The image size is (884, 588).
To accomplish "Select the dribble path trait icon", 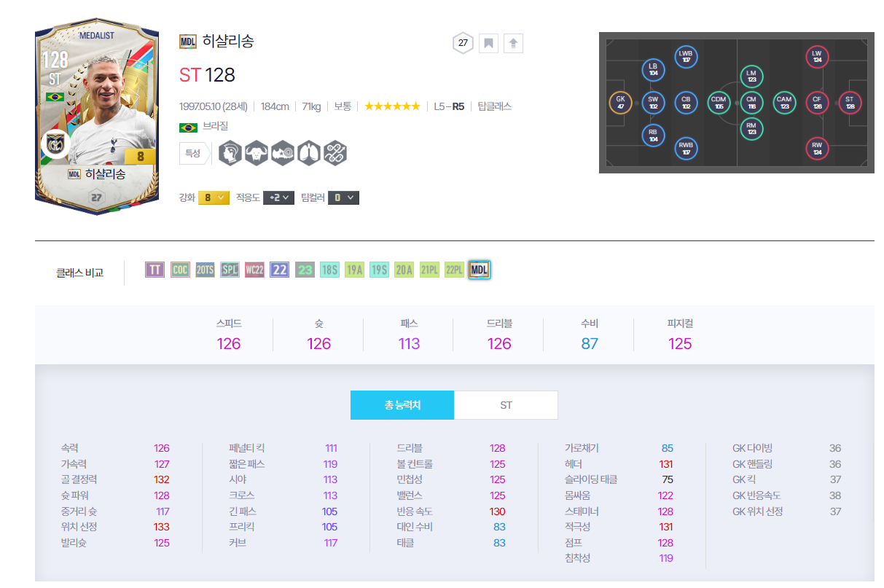I will pyautogui.click(x=335, y=152).
